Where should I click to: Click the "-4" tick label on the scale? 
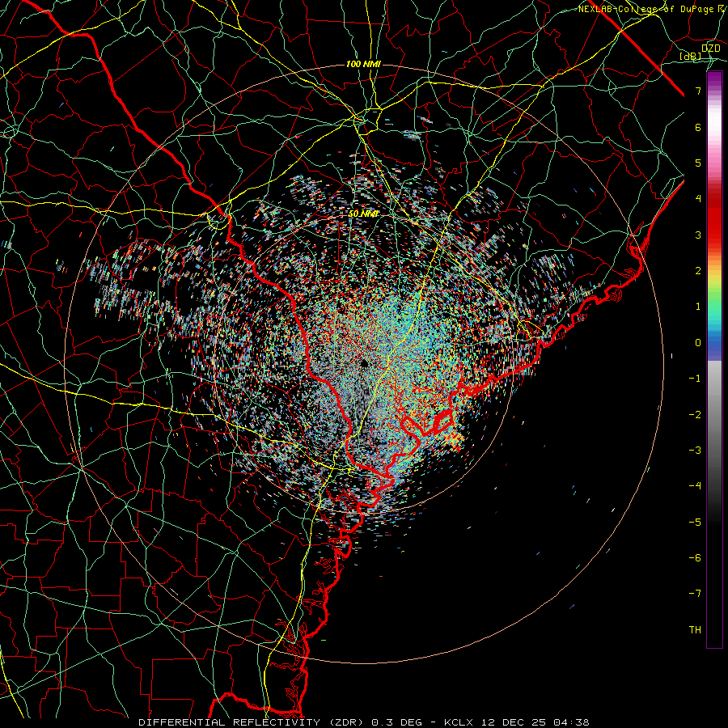click(x=695, y=486)
